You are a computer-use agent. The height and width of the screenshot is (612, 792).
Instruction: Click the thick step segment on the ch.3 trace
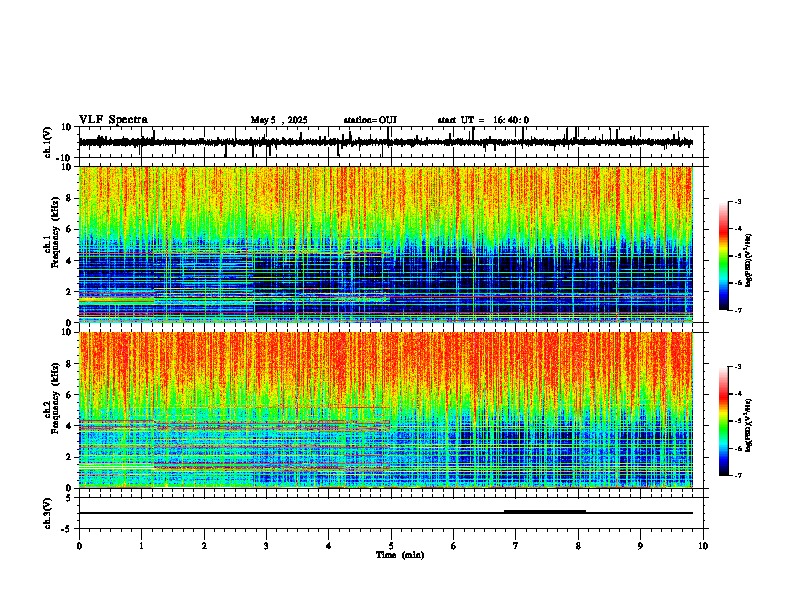(545, 511)
